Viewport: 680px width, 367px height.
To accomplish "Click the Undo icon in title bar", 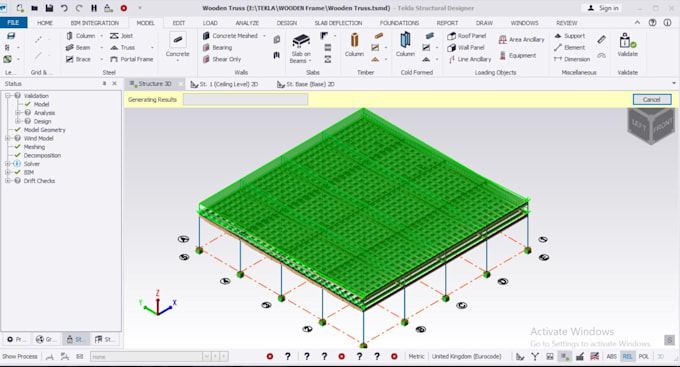I will click(x=64, y=8).
